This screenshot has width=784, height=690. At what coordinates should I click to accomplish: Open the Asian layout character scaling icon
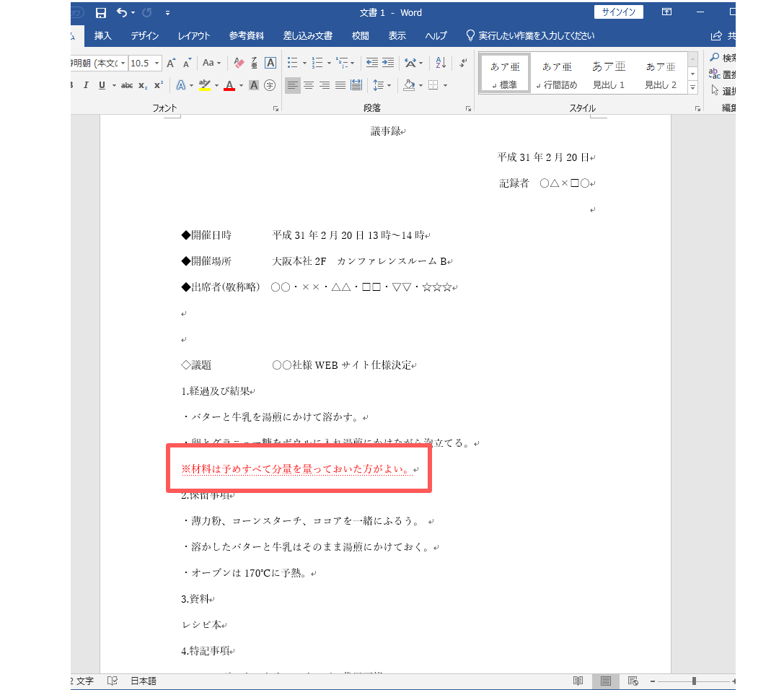(410, 63)
